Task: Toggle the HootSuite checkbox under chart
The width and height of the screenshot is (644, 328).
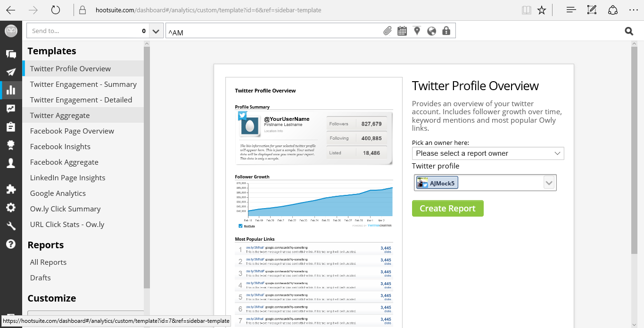Action: (x=240, y=226)
